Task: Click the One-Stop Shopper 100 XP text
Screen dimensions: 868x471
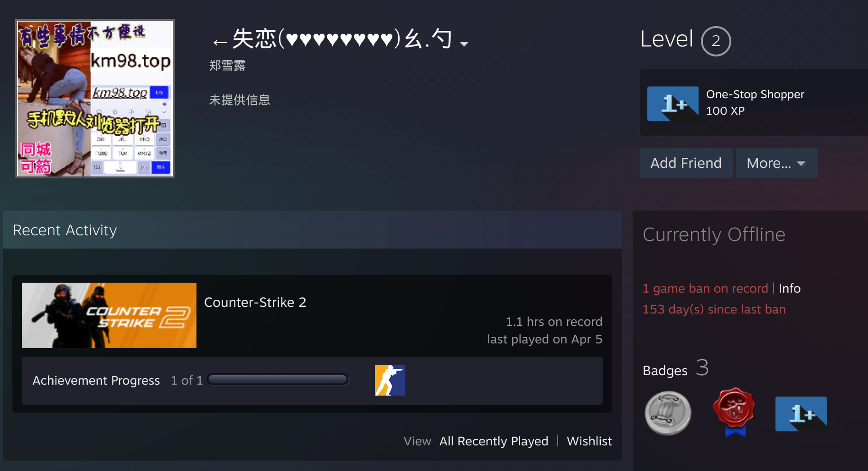Action: coord(755,102)
